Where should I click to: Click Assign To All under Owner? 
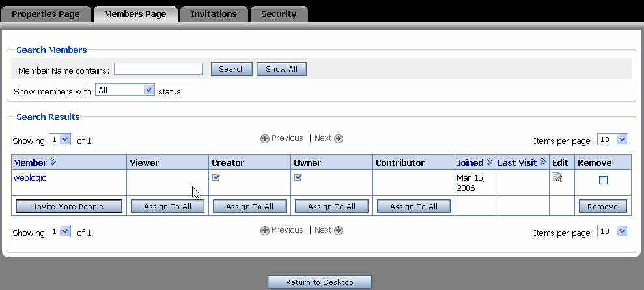(x=332, y=207)
